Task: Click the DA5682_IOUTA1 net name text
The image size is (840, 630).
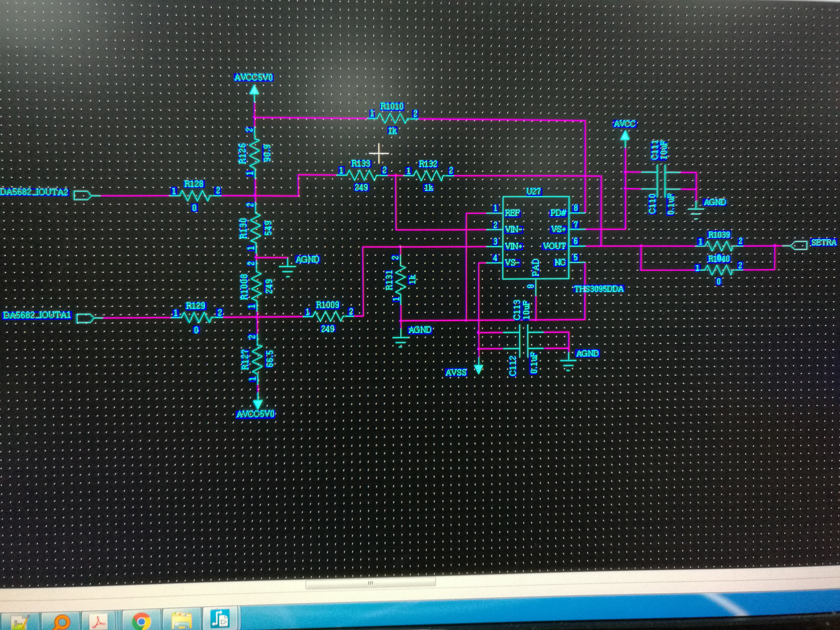Action: pos(37,315)
